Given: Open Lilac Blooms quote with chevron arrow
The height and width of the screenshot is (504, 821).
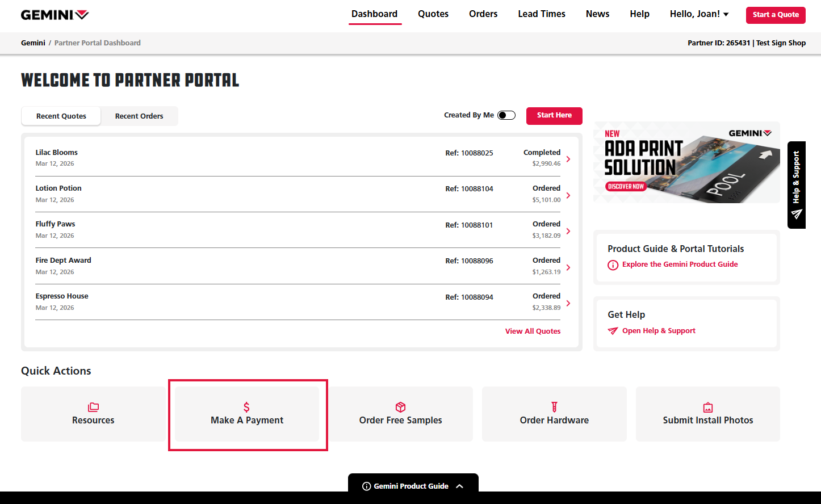Looking at the screenshot, I should (568, 159).
